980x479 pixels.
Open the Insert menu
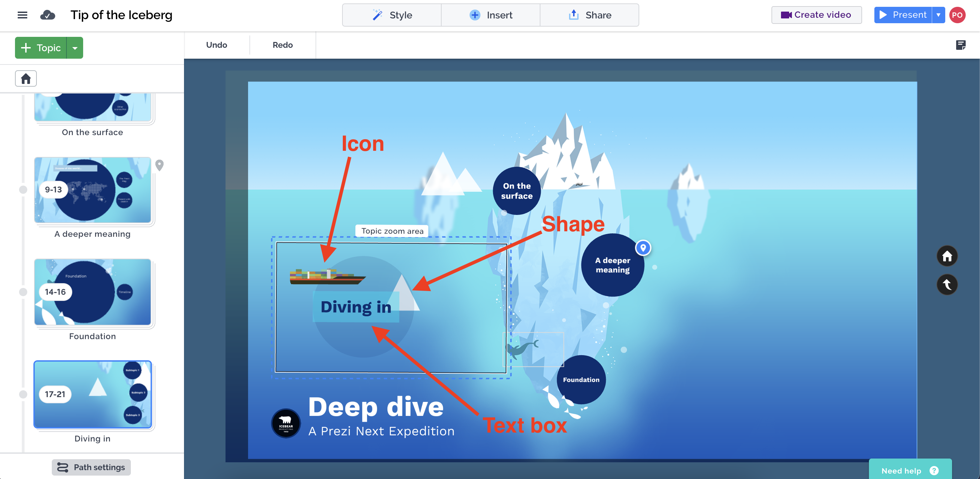pyautogui.click(x=490, y=15)
